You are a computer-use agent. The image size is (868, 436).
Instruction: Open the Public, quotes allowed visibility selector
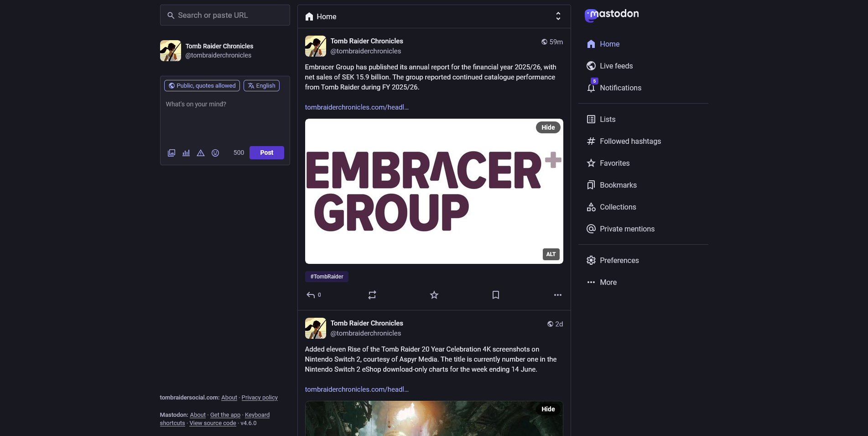coord(202,85)
